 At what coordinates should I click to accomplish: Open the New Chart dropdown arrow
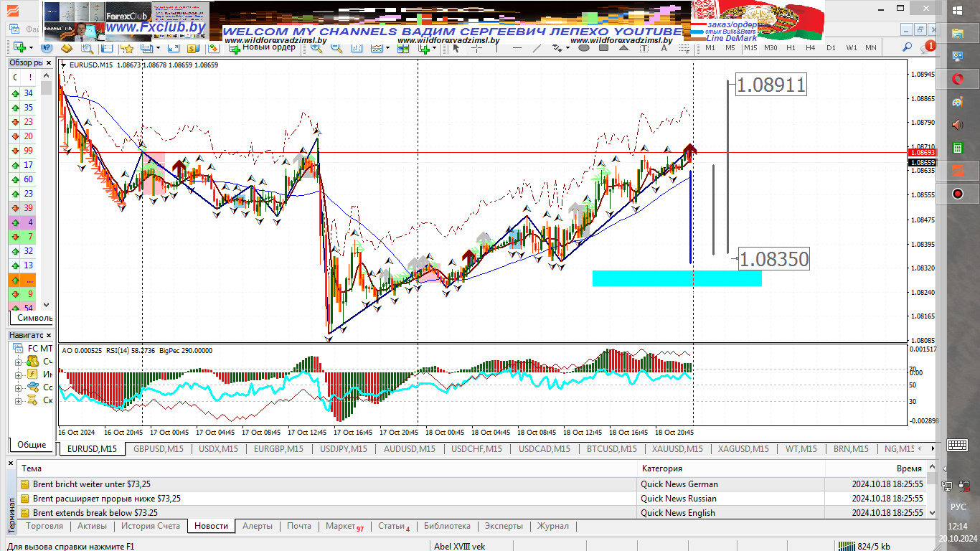32,47
